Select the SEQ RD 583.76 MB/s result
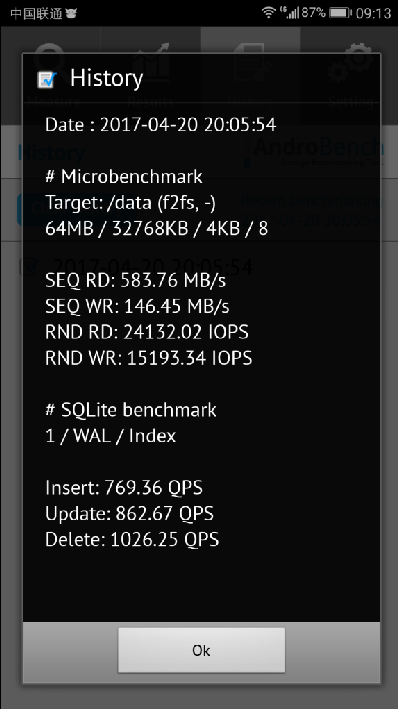 135,281
